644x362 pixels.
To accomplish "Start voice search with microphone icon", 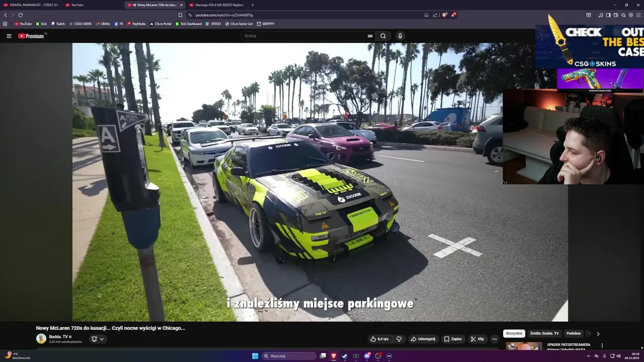I will pos(400,36).
